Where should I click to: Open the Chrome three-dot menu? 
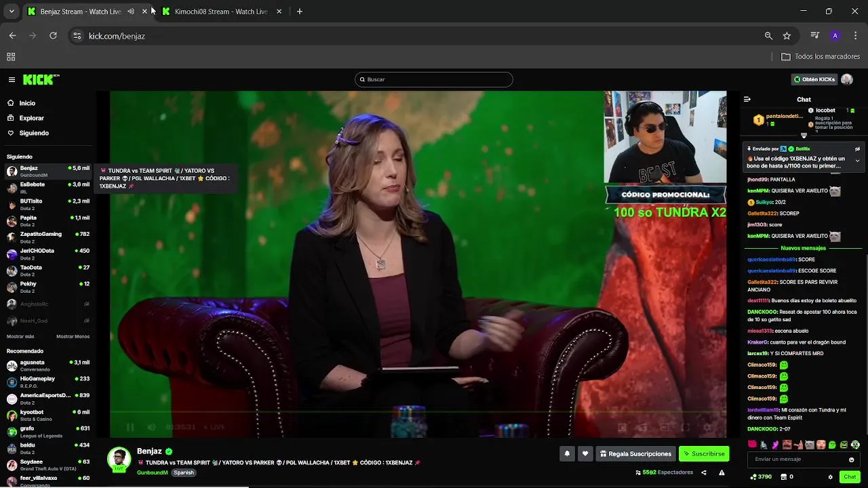(x=856, y=36)
